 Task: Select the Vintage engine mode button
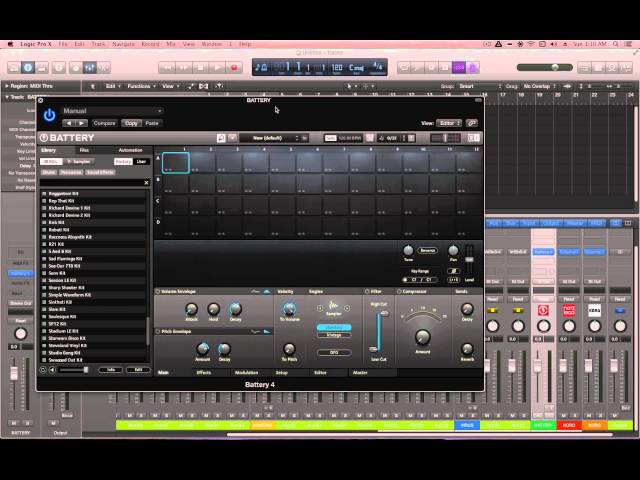click(x=334, y=336)
